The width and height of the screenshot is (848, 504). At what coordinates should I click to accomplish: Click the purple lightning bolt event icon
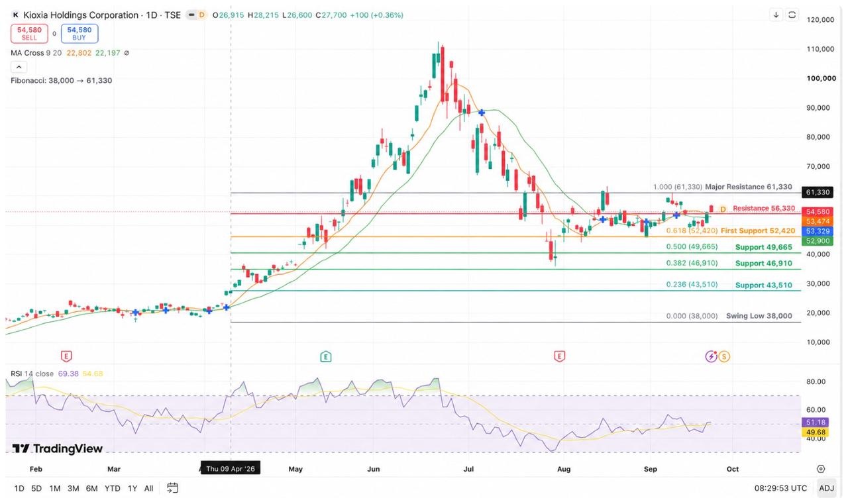(x=711, y=356)
